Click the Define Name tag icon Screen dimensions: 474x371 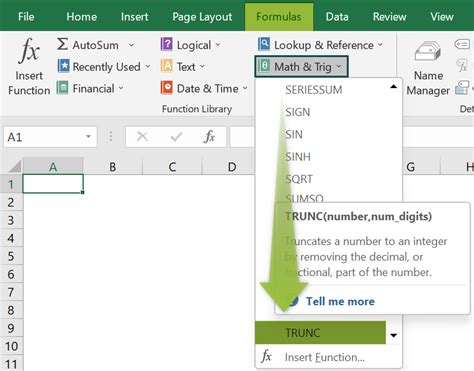[x=463, y=44]
